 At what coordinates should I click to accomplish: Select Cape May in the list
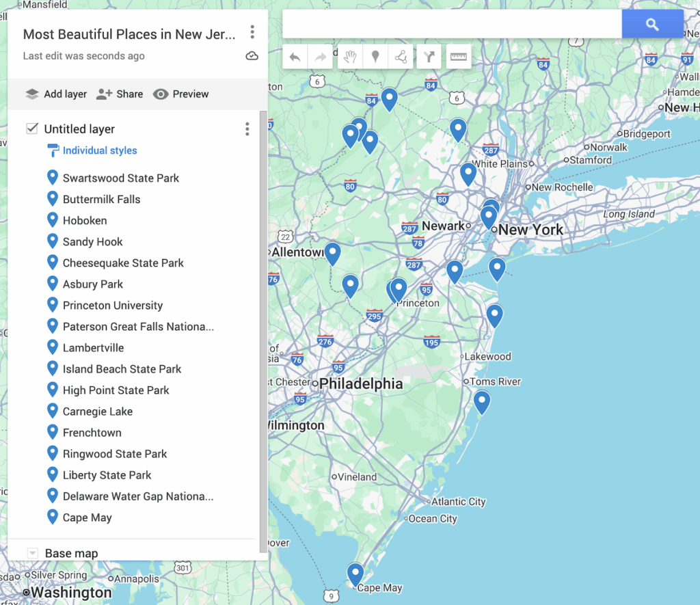87,517
